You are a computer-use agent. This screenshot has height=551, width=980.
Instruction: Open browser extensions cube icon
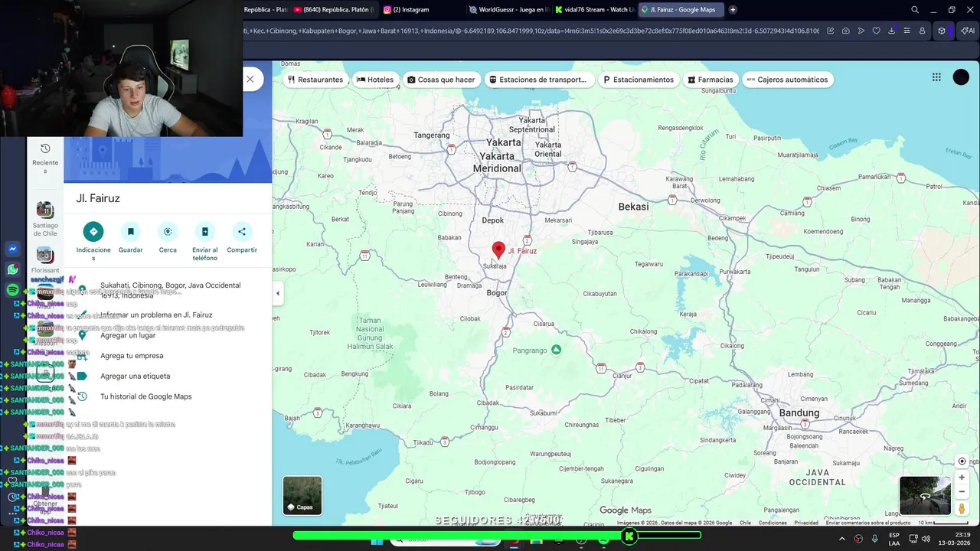(x=942, y=31)
